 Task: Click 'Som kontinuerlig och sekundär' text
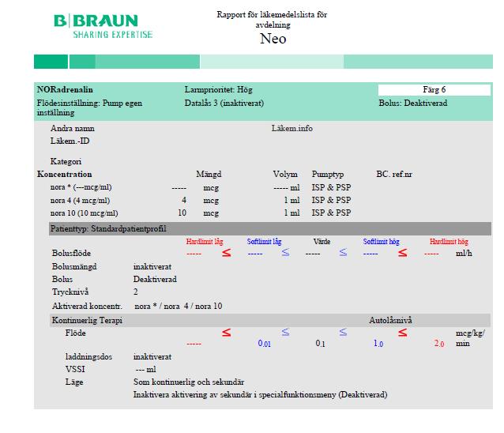189,382
